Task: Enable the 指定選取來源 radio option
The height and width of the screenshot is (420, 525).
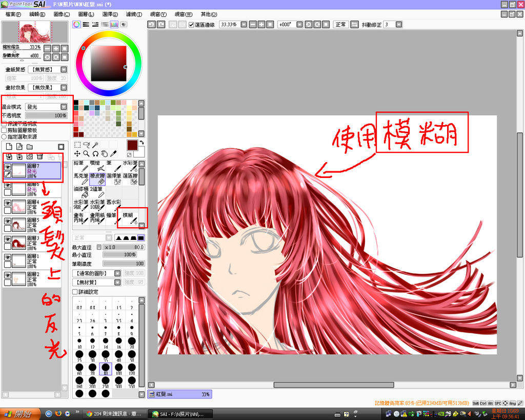Action: tap(4, 136)
